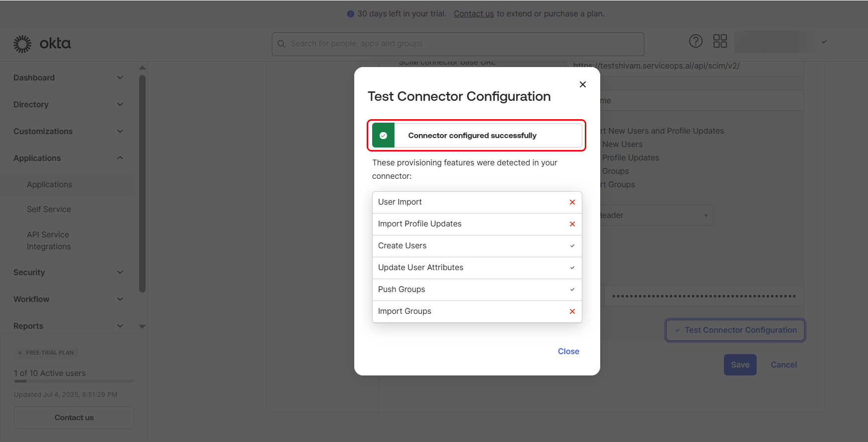Click the red X beside User Import
Viewport: 868px width, 442px height.
click(x=572, y=202)
